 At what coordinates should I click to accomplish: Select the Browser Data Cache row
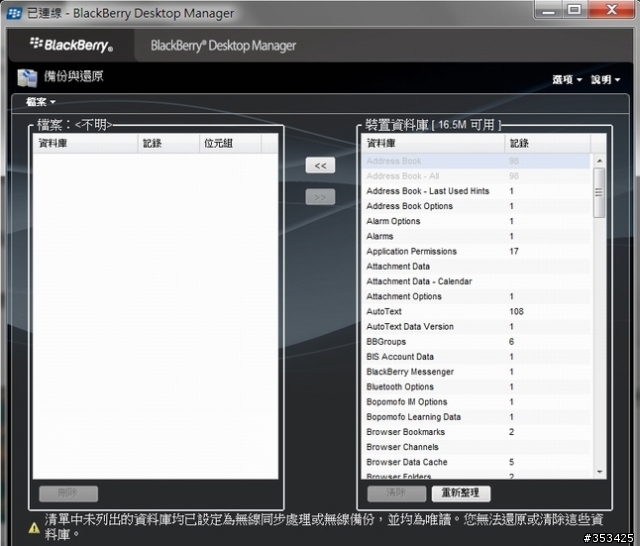point(476,463)
